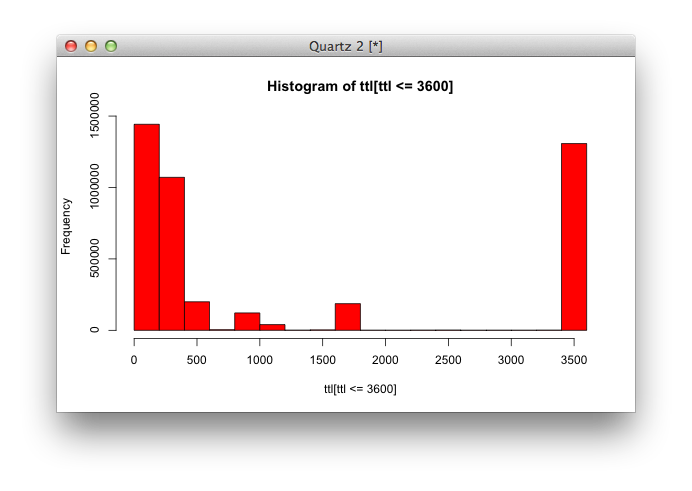Click the y-axis tick label '1500000'

click(x=94, y=115)
